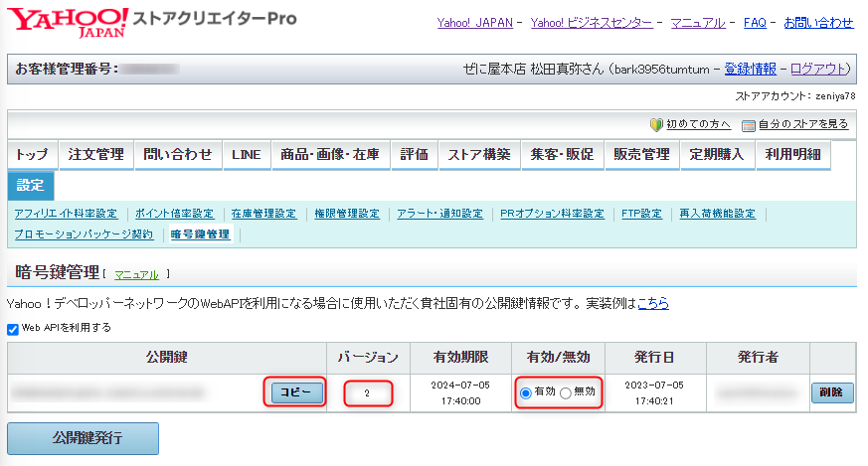Open the 注文管理 tab
Screen dimensions: 868x466
[95, 155]
